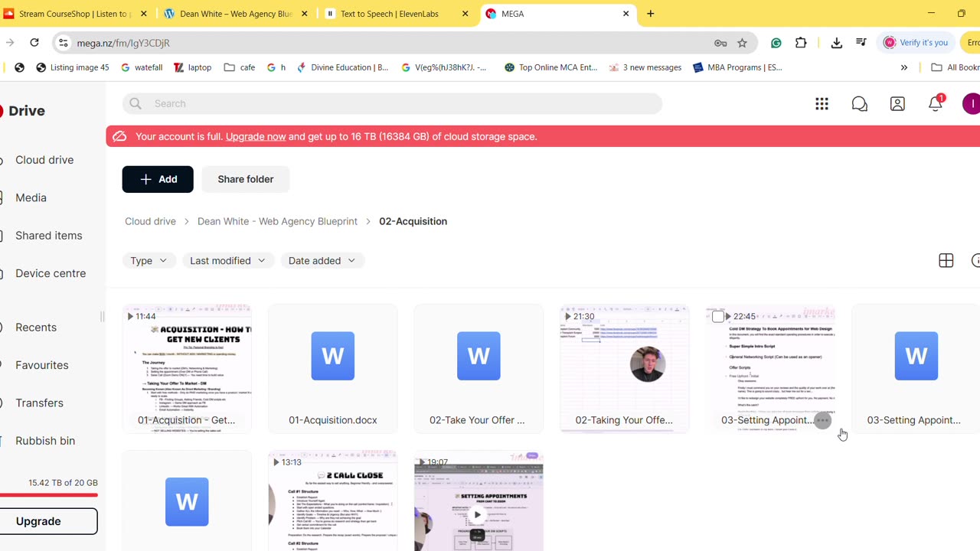
Task: Open the laptop bookmark
Action: click(x=192, y=67)
